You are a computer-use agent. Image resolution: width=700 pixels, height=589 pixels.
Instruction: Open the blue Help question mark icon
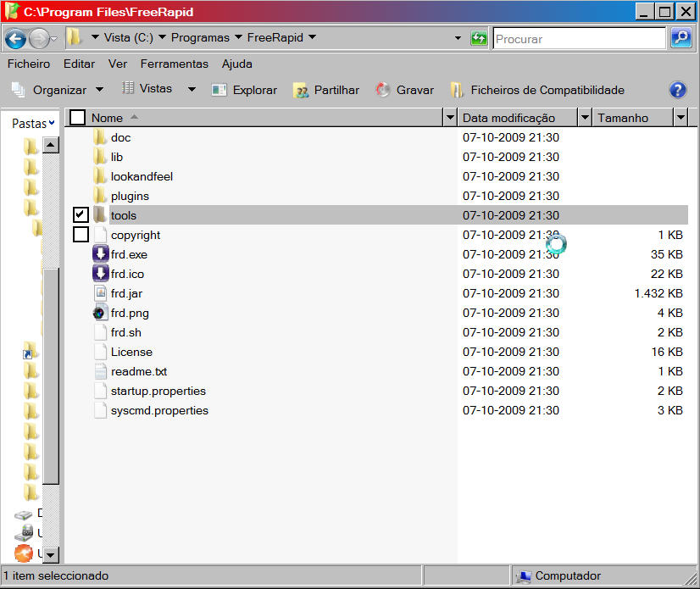(x=677, y=90)
